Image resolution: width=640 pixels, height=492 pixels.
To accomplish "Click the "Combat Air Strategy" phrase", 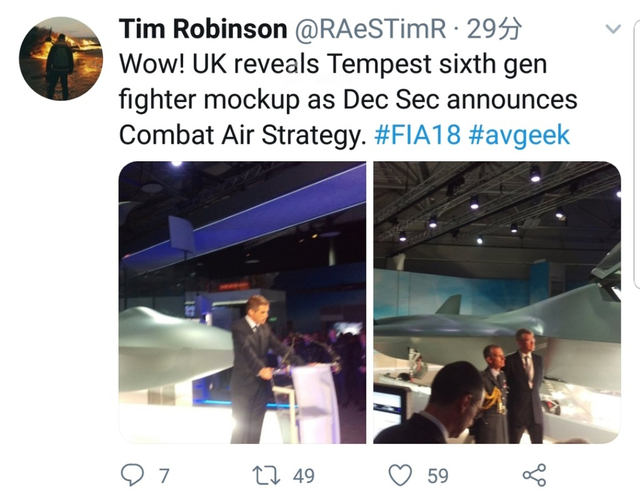I will (x=238, y=134).
